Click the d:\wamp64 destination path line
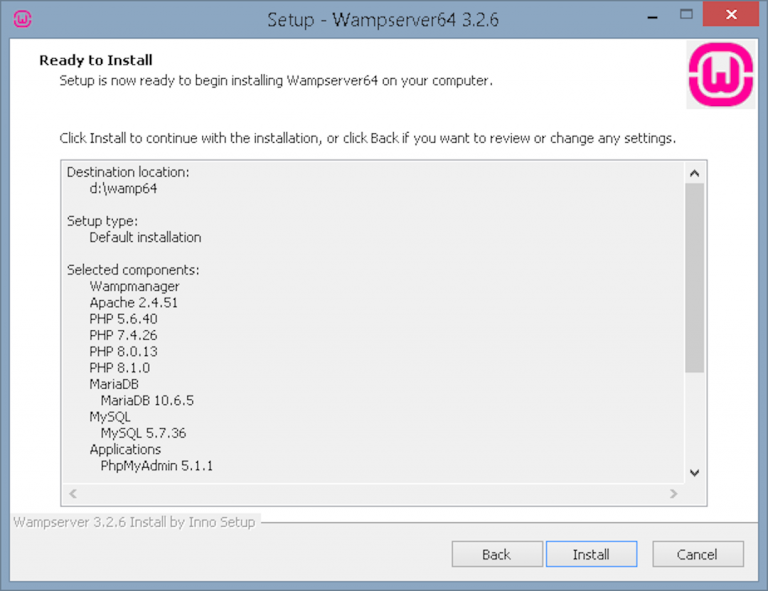768x591 pixels. pos(123,188)
